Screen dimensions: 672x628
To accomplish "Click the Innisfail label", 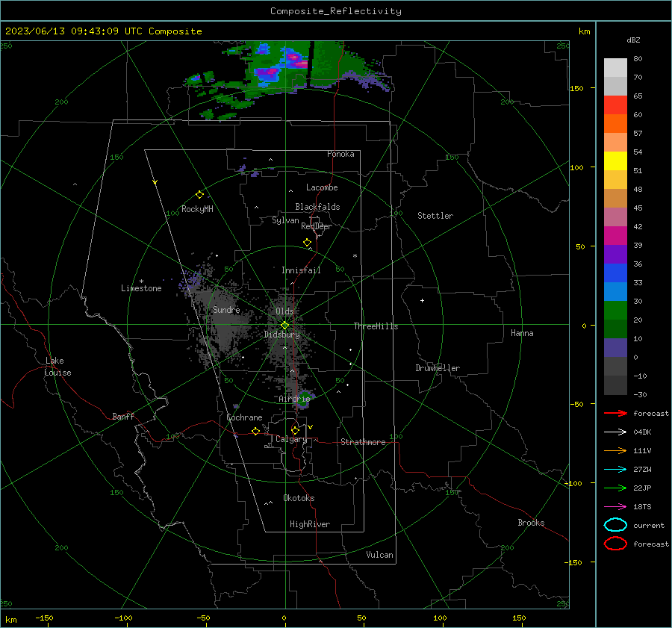I will [x=301, y=270].
